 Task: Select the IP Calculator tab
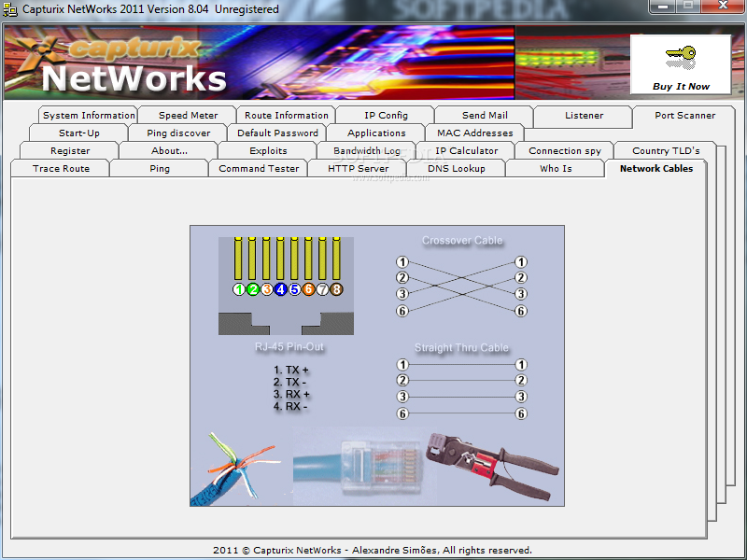tap(466, 150)
